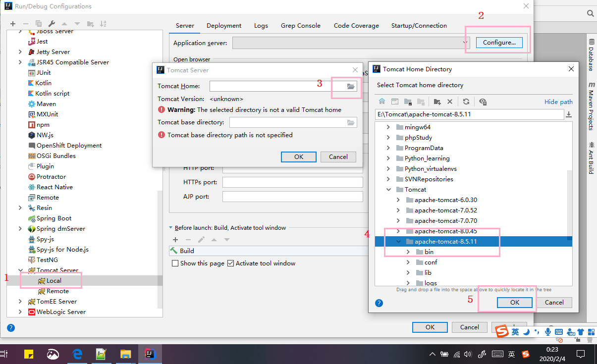This screenshot has height=364, width=597.
Task: Refresh the directory tree in file chooser
Action: pos(466,102)
